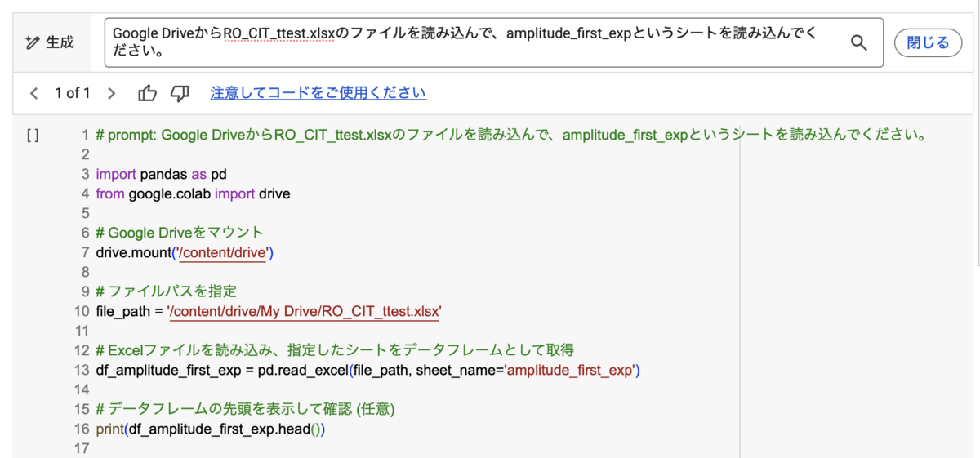Go to next suggestion with right chevron

112,93
